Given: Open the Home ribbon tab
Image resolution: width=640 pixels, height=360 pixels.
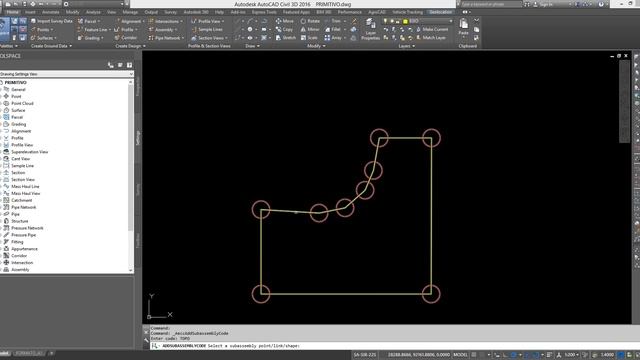Looking at the screenshot, I should [12, 12].
